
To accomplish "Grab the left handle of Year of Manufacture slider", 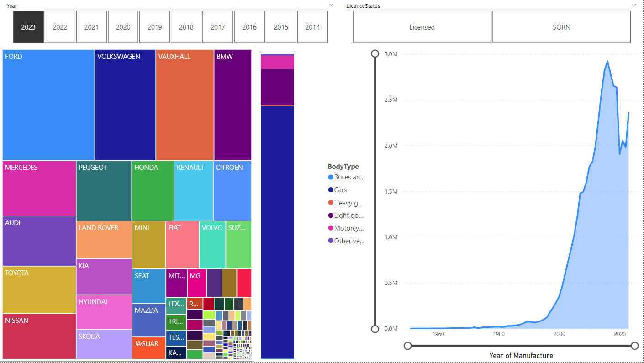I will 408,346.
